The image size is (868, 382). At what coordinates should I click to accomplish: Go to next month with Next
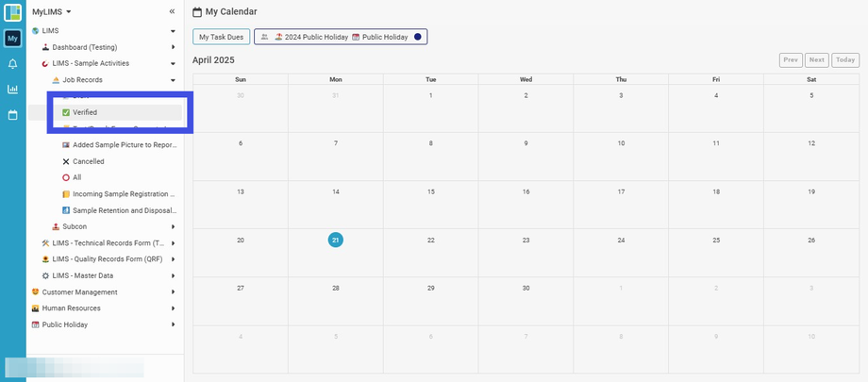coord(816,59)
